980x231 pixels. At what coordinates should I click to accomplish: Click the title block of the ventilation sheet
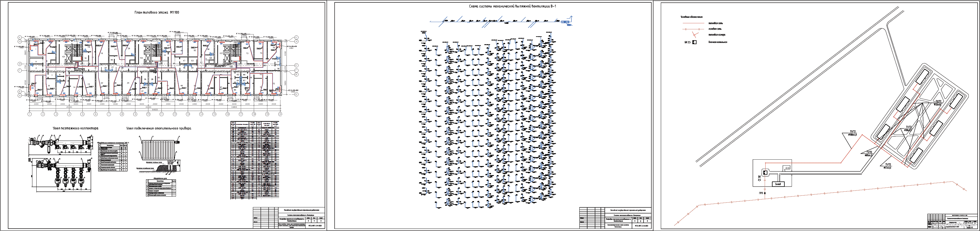tap(615, 218)
